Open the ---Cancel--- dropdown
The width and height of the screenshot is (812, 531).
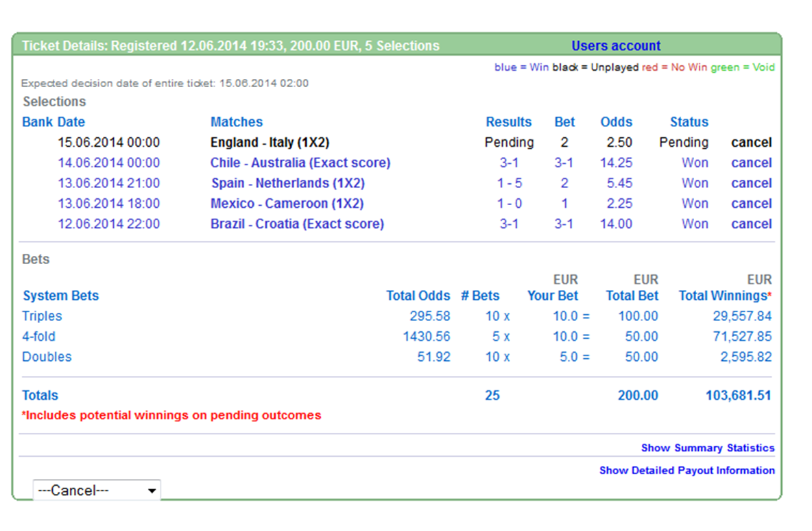97,491
